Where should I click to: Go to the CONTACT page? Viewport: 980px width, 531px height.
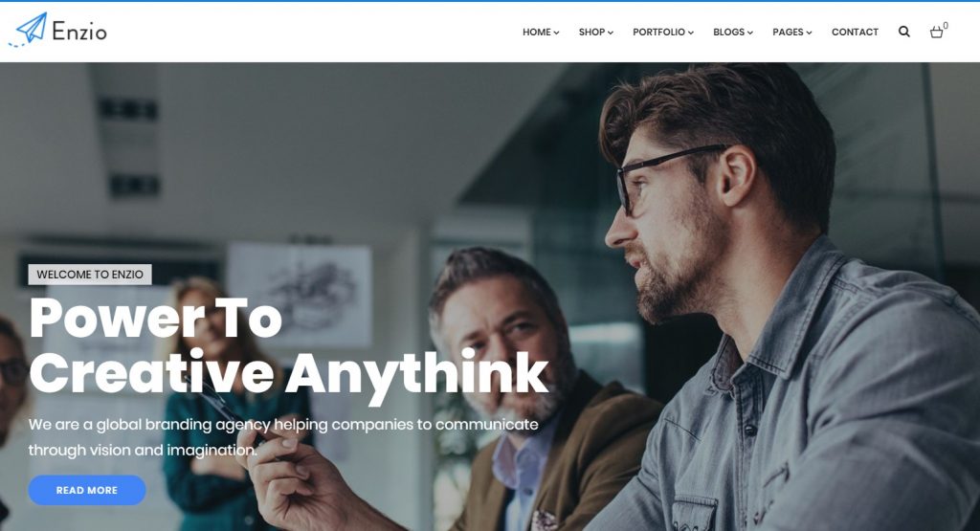(x=855, y=32)
